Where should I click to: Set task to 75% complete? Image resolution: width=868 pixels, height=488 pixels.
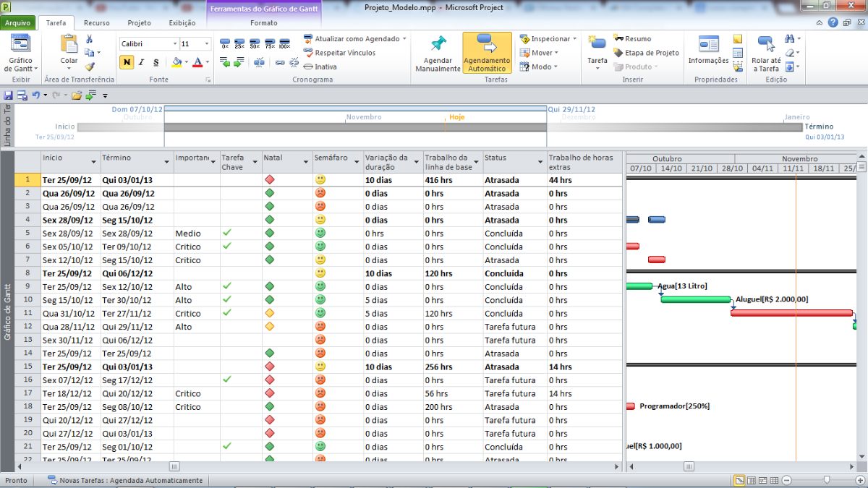tap(270, 43)
